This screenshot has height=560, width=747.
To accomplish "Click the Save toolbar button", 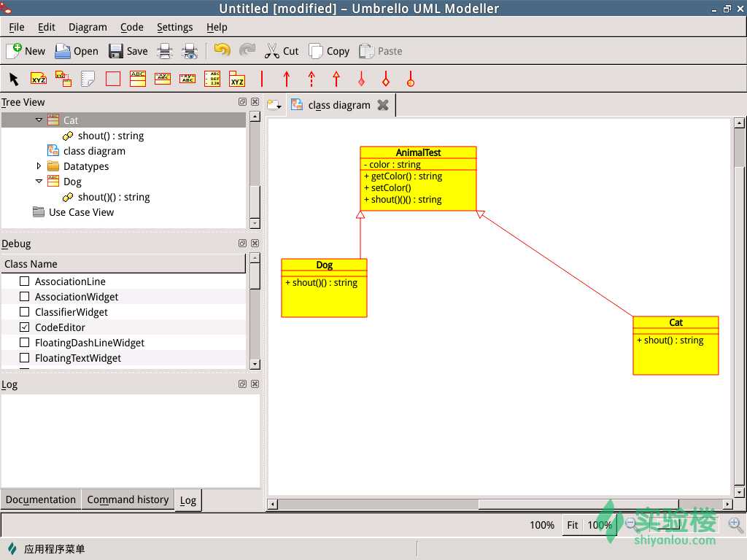I will click(x=128, y=51).
